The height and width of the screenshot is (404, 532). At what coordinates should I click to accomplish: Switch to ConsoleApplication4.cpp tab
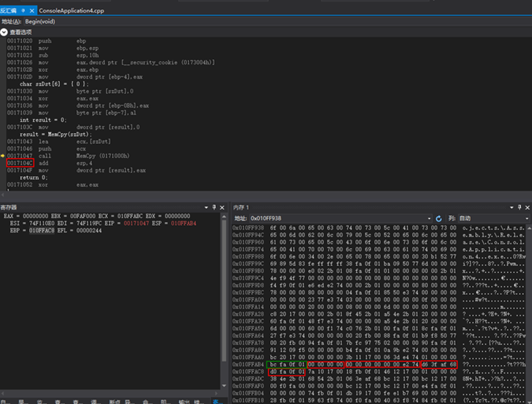71,11
